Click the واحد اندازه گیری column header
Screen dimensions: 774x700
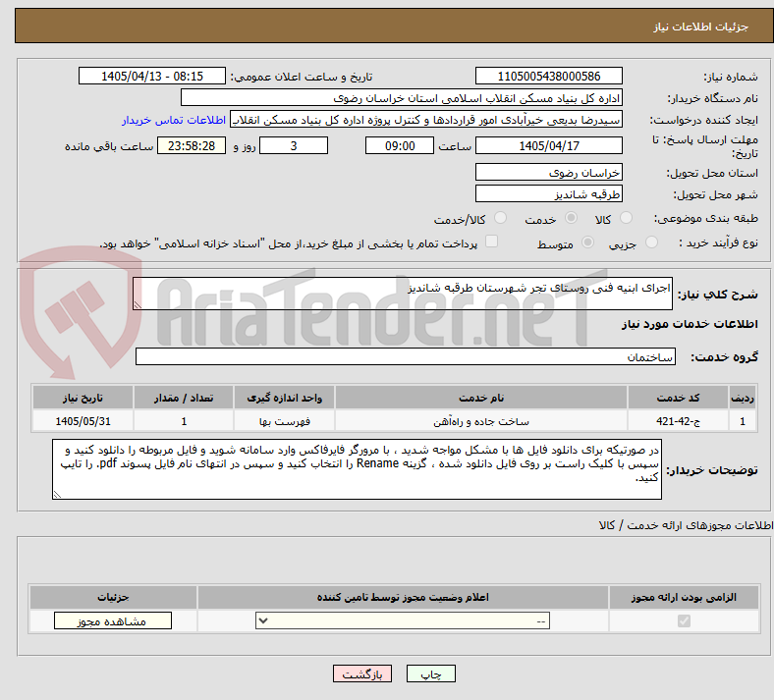coord(284,398)
